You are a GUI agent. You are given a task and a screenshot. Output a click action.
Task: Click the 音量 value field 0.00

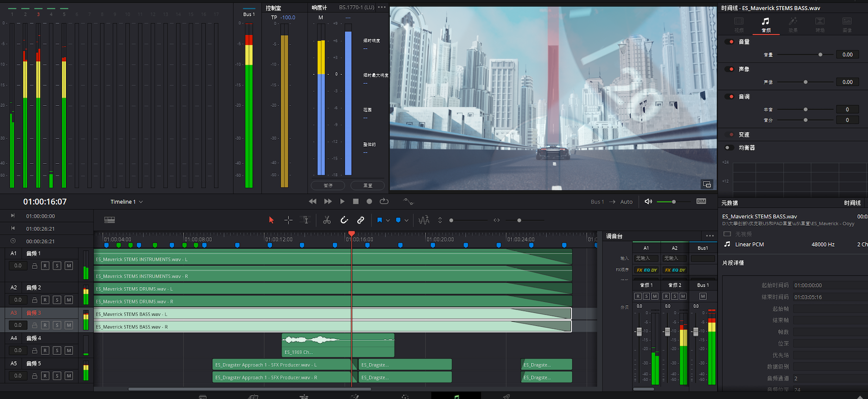[x=848, y=55]
